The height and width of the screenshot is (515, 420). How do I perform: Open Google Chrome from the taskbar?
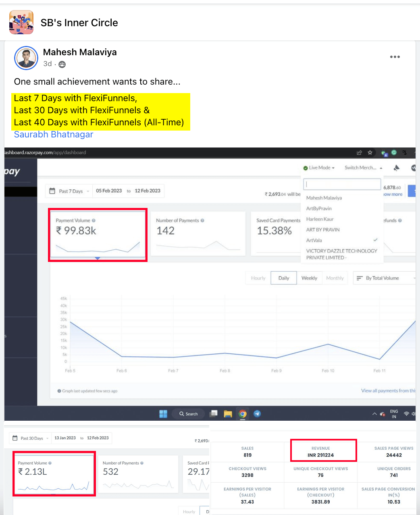tap(243, 414)
